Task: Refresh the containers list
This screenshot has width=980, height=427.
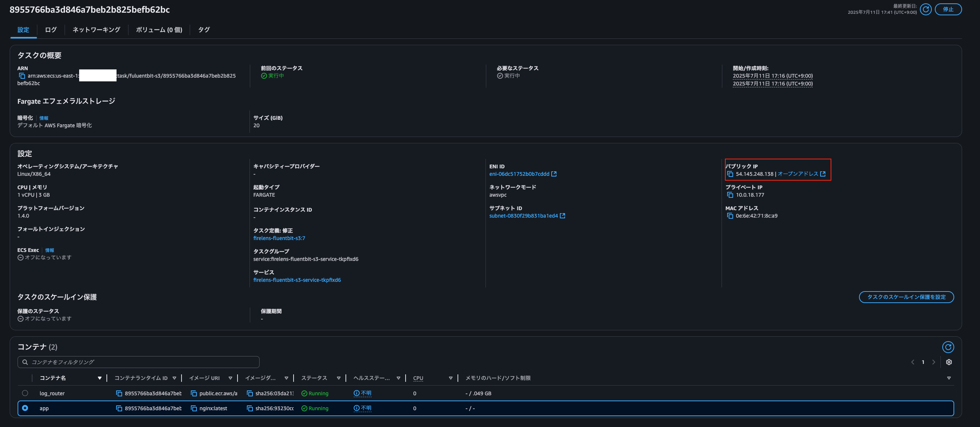Action: coord(948,347)
